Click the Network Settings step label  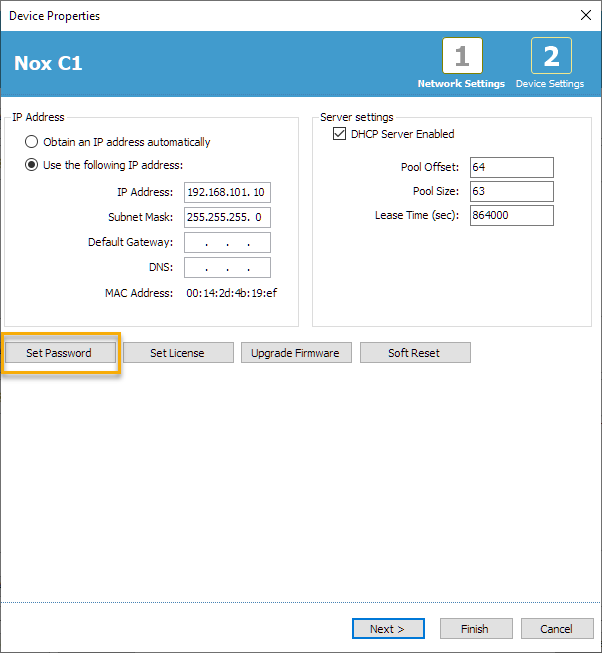461,84
